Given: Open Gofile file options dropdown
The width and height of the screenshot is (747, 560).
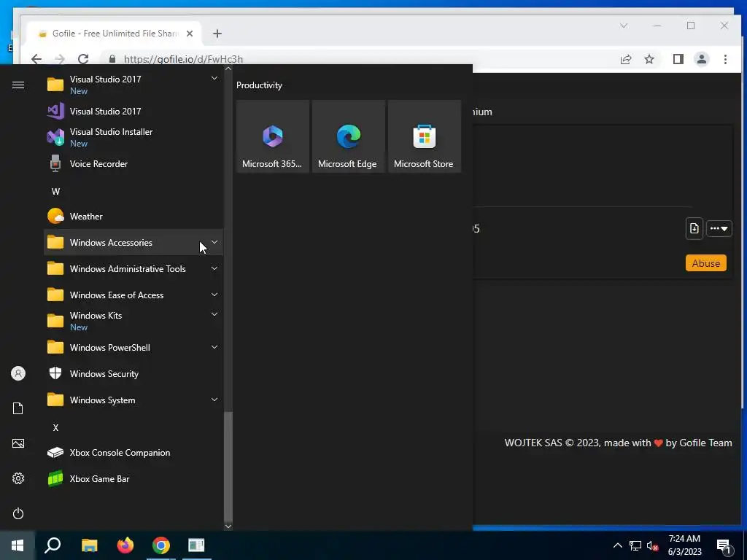Looking at the screenshot, I should point(719,228).
